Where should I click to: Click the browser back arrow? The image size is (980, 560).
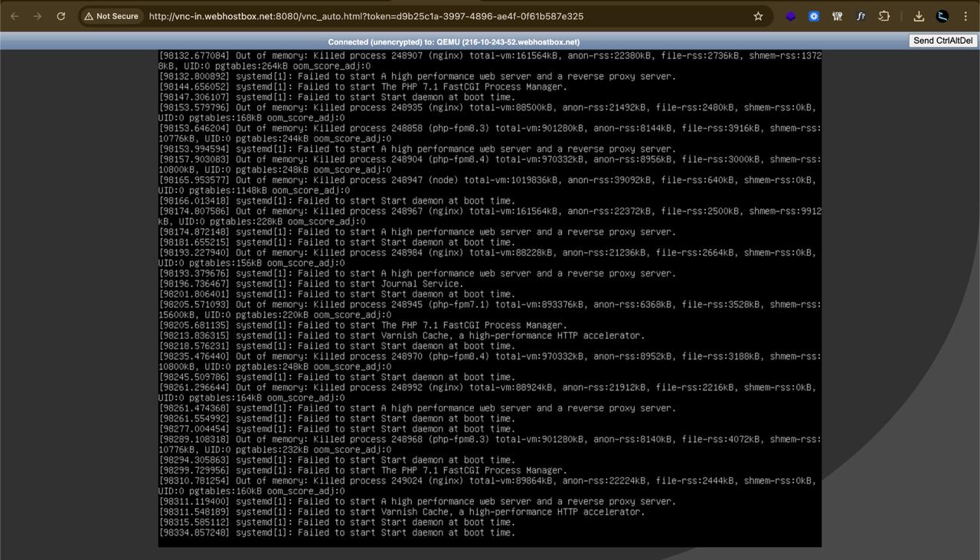tap(15, 16)
